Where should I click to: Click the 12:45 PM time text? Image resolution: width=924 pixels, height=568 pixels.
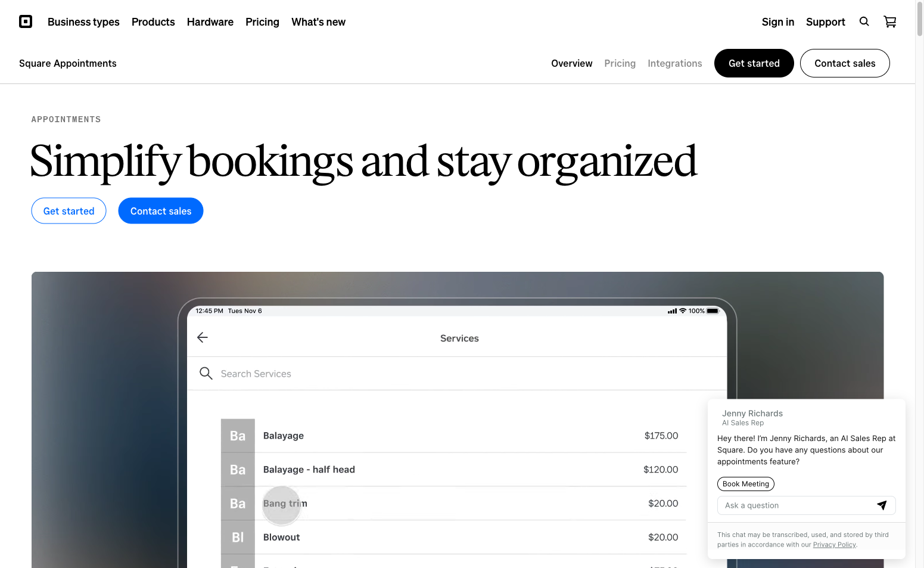pyautogui.click(x=209, y=311)
